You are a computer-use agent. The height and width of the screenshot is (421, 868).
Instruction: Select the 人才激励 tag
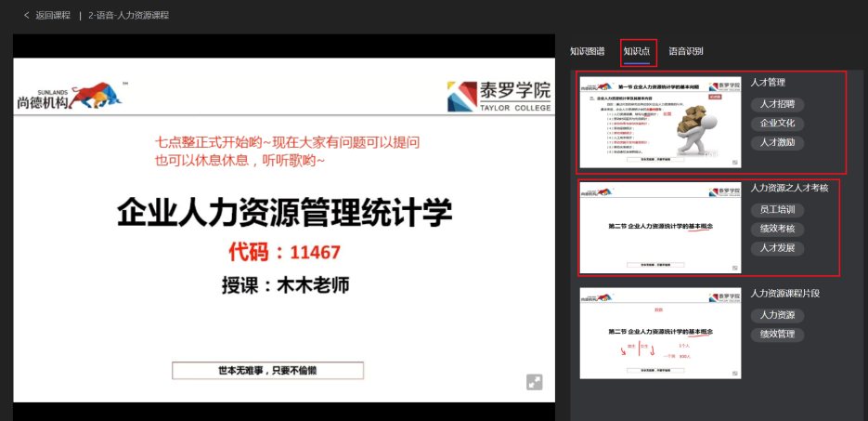click(x=777, y=142)
